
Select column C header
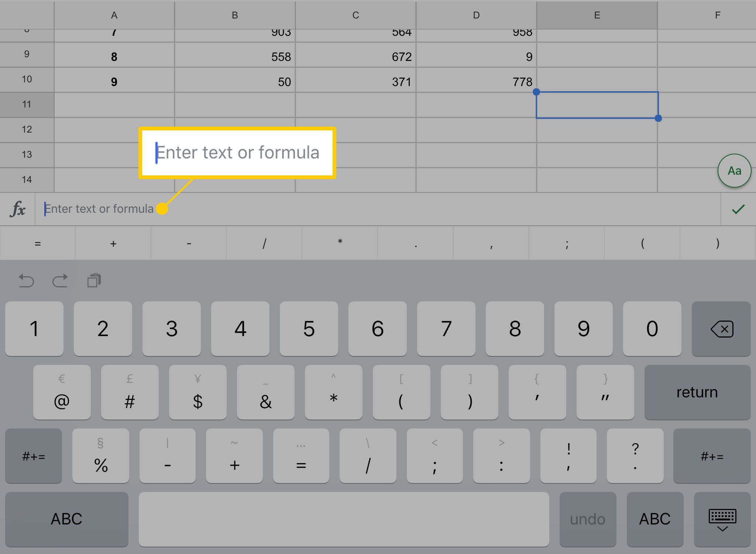(x=355, y=15)
